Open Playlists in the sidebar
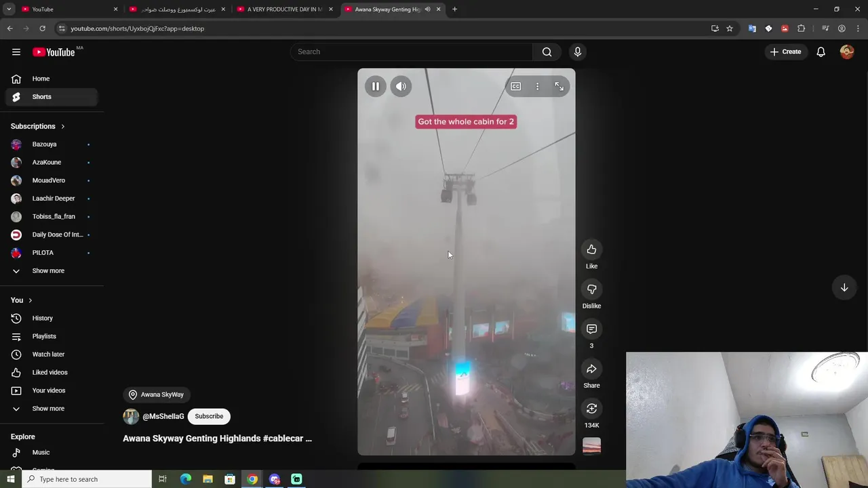 click(52, 336)
